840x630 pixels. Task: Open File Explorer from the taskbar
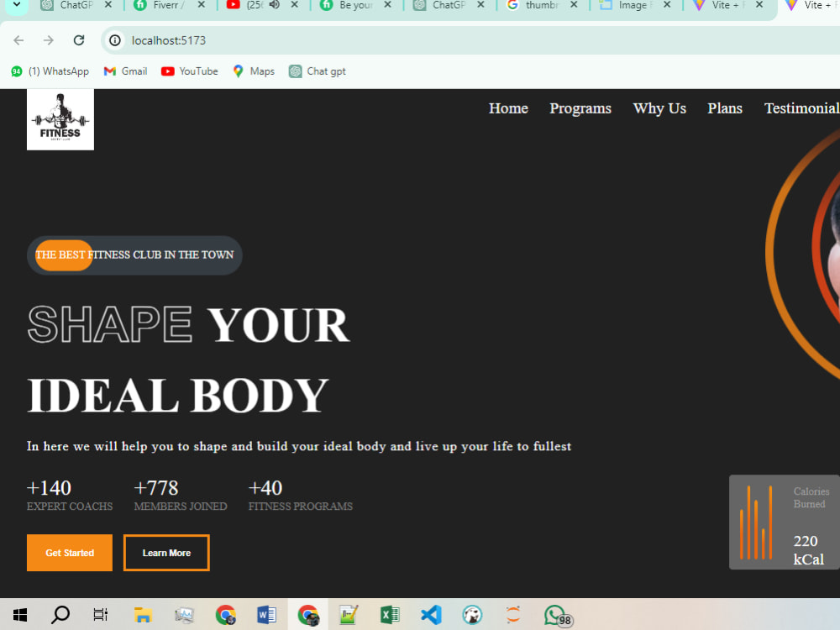pyautogui.click(x=143, y=615)
